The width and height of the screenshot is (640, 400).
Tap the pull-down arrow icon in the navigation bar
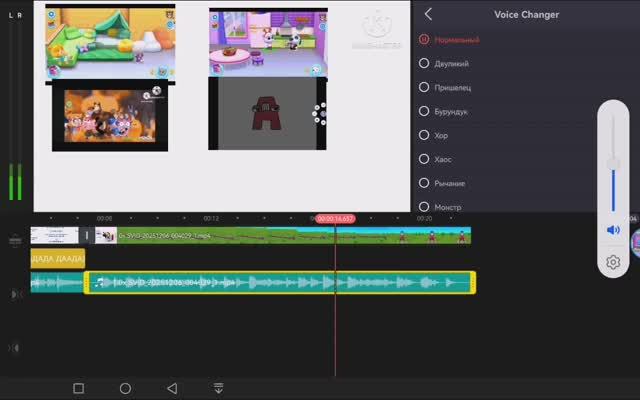coord(219,388)
